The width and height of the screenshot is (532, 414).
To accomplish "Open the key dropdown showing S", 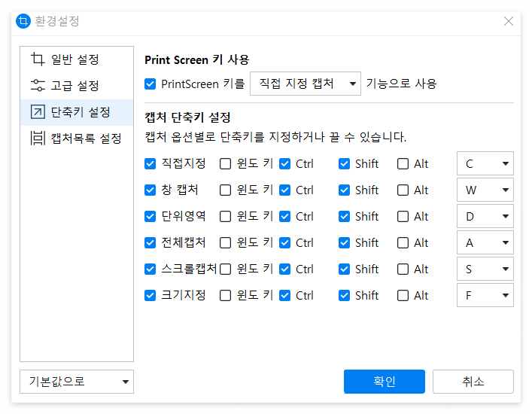I will [x=485, y=269].
